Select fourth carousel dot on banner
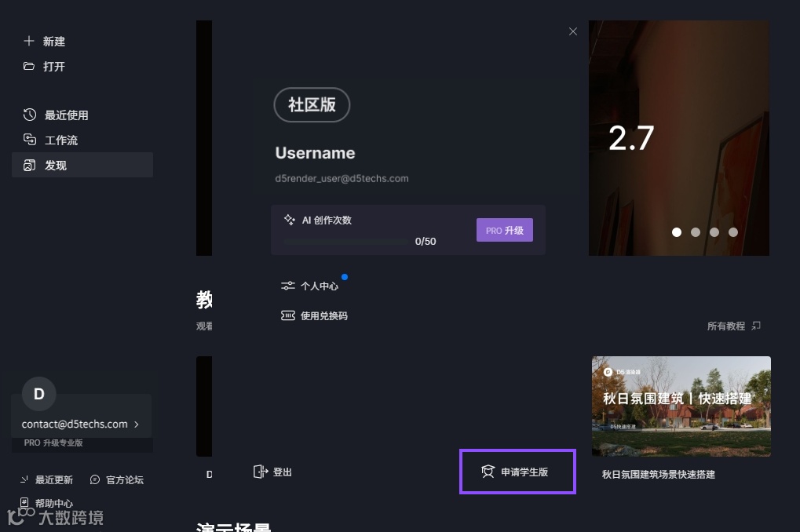This screenshot has width=800, height=532. 733,232
